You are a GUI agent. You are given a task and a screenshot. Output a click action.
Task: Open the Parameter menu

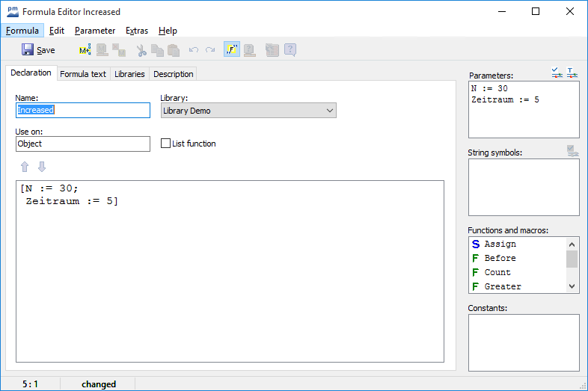[x=95, y=31]
